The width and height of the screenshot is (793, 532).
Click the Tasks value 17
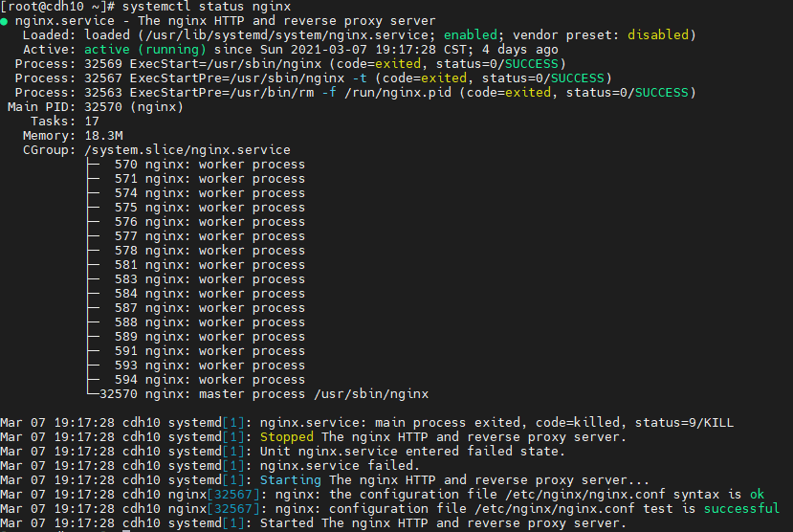point(92,122)
